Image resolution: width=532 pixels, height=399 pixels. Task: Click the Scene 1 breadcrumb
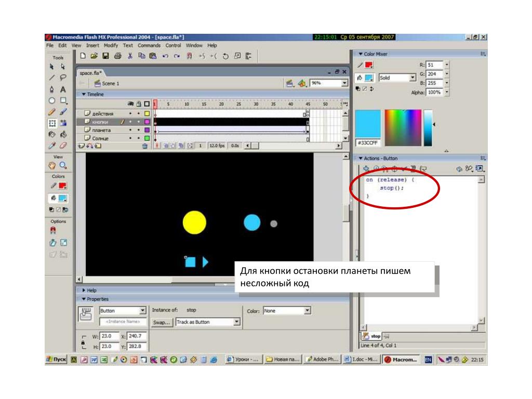pyautogui.click(x=107, y=83)
